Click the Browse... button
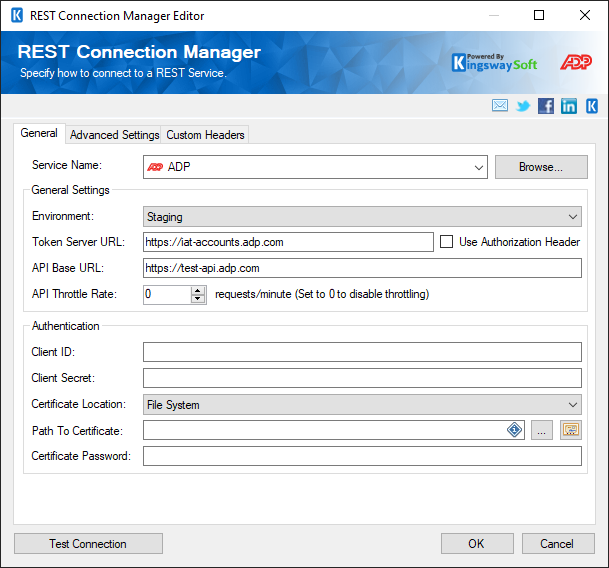The height and width of the screenshot is (568, 609). pos(541,167)
